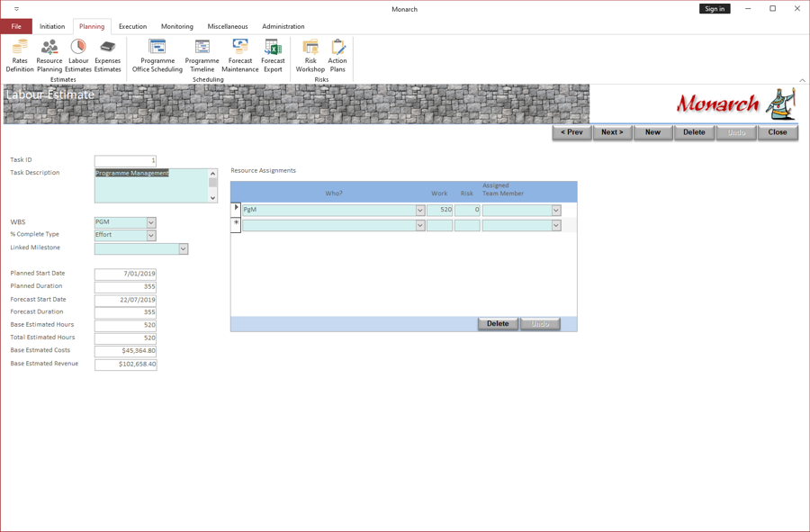Launch Programme Office Scheduling
810x532 pixels.
(x=157, y=56)
